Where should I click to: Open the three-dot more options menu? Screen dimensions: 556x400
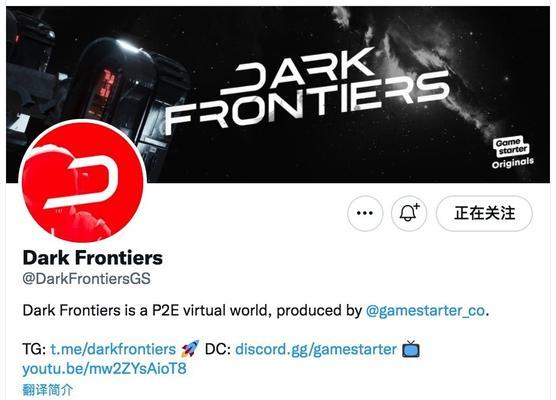pyautogui.click(x=365, y=213)
